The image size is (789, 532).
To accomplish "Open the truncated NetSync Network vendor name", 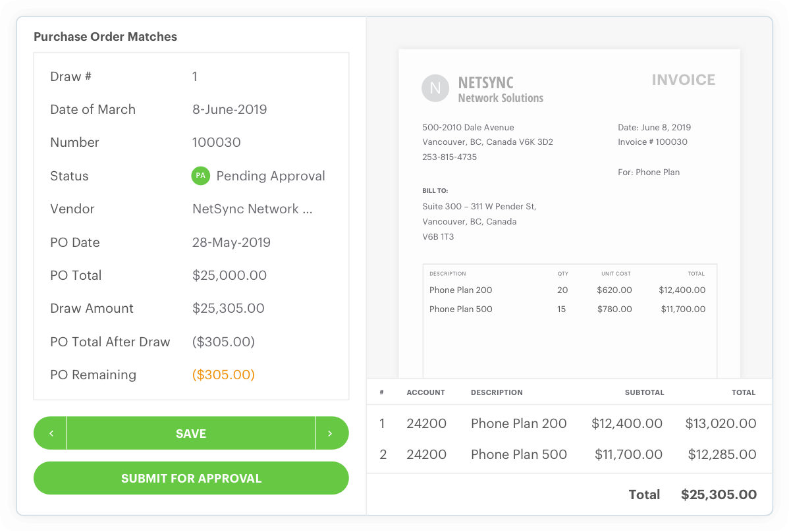I will (x=253, y=209).
